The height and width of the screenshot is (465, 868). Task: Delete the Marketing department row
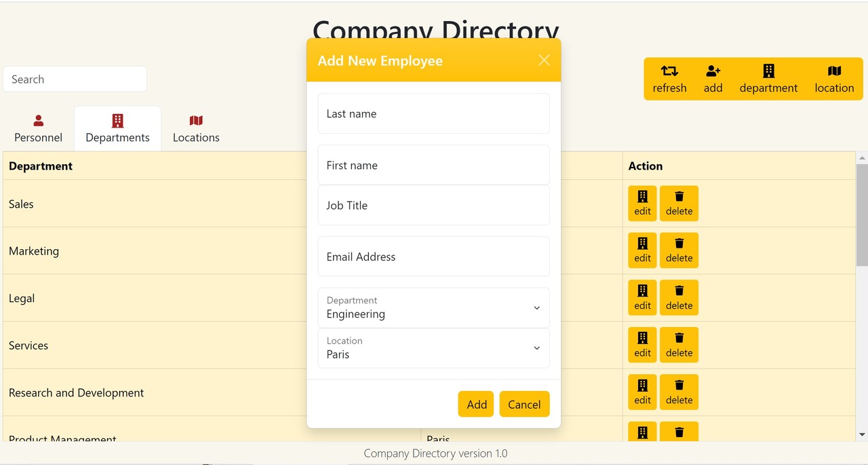679,250
